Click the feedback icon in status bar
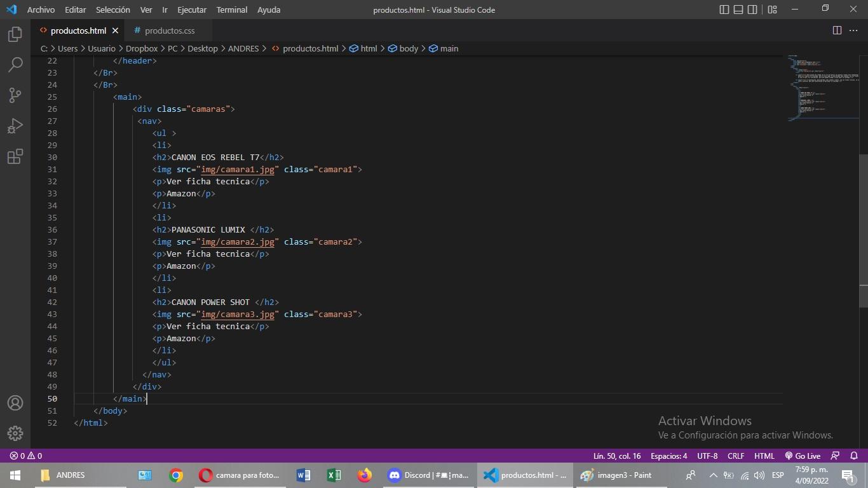 pyautogui.click(x=836, y=456)
